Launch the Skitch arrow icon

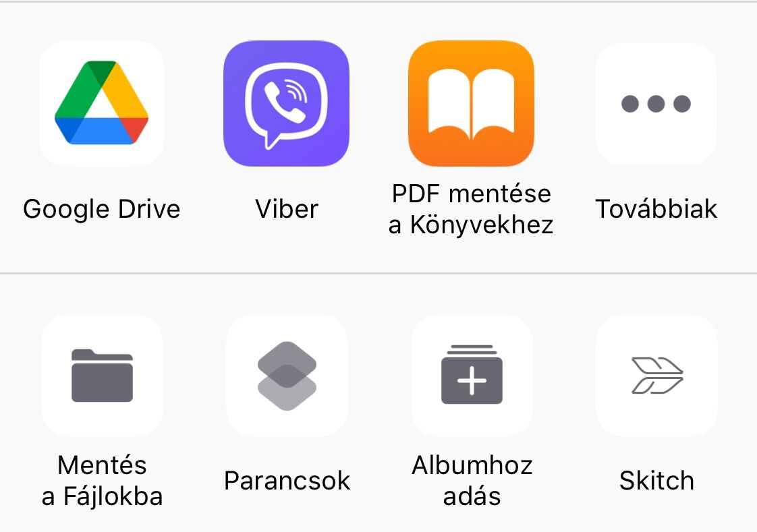pos(656,376)
